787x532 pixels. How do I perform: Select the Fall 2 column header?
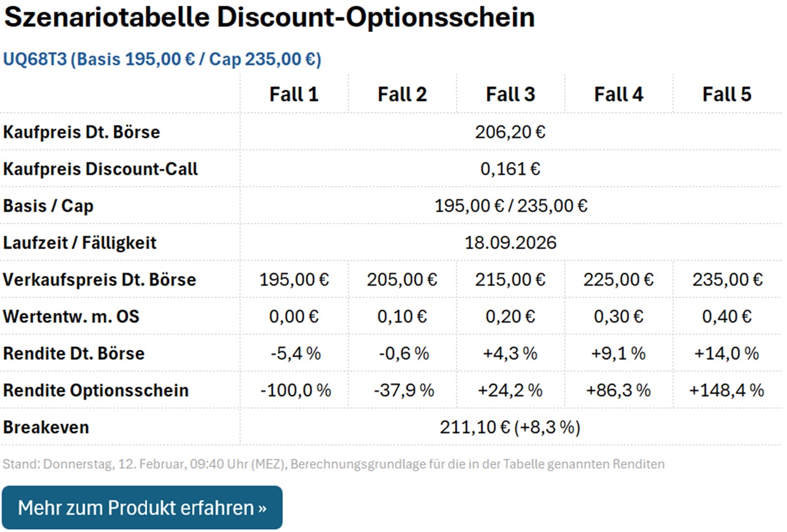pyautogui.click(x=402, y=93)
